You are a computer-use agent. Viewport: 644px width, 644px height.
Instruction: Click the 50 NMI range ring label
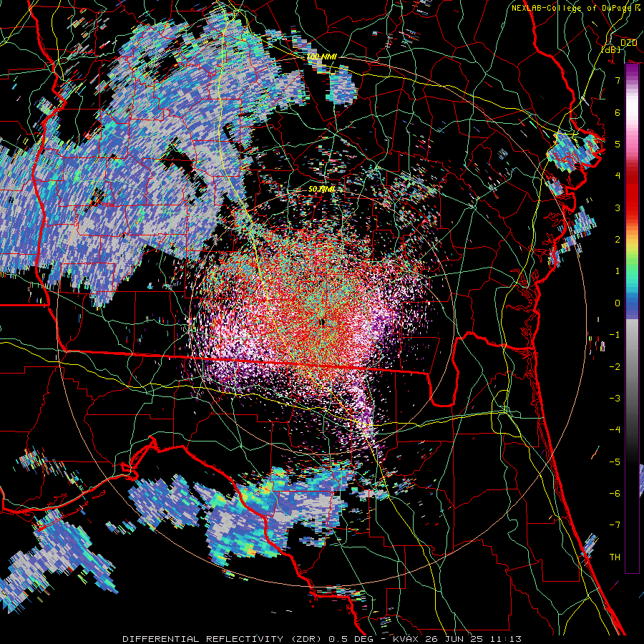(x=321, y=189)
